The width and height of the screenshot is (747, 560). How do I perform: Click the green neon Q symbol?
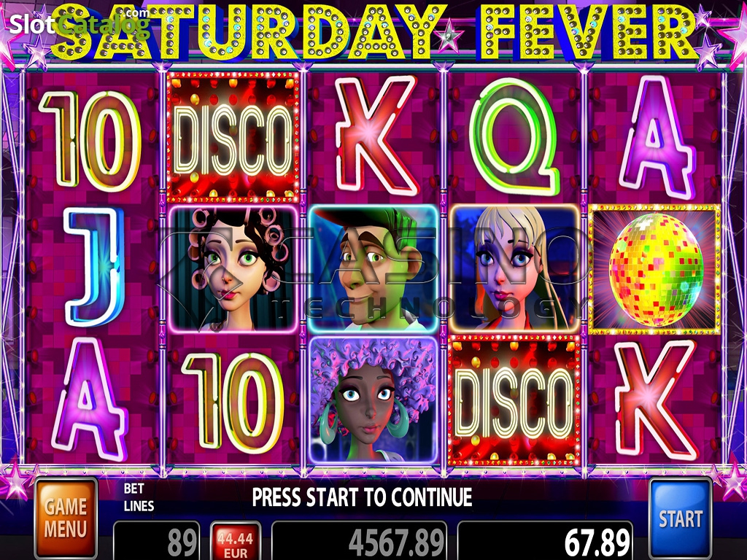(514, 137)
